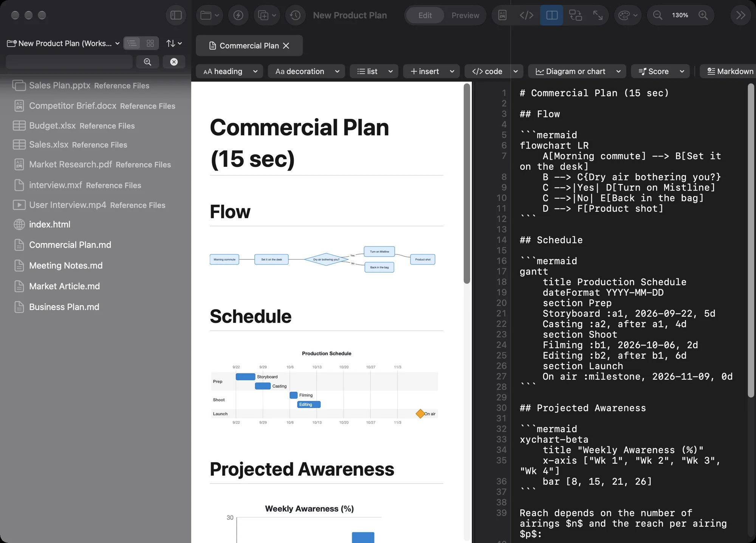
Task: Switch to Preview mode
Action: click(x=465, y=15)
